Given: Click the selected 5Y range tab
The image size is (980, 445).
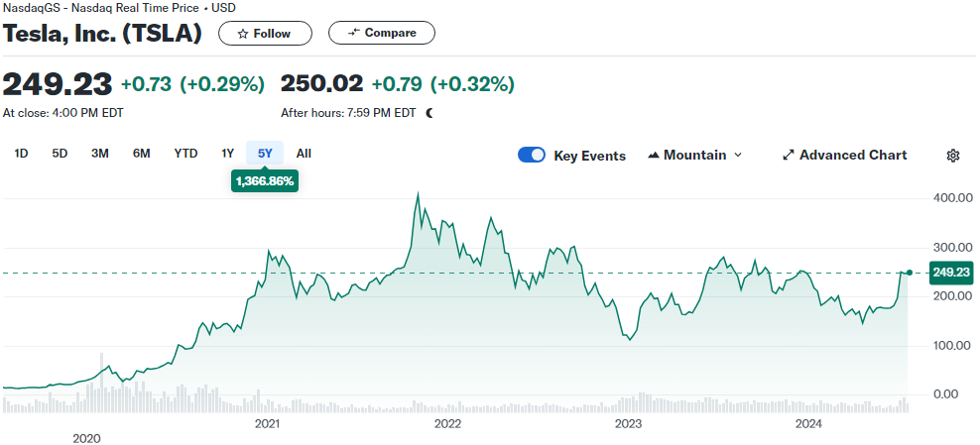Looking at the screenshot, I should [265, 154].
